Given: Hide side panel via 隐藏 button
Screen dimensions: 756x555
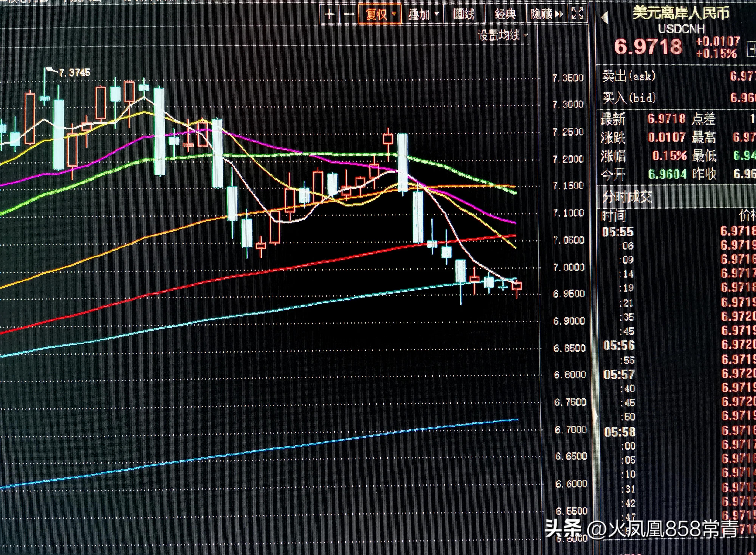Looking at the screenshot, I should pos(546,14).
